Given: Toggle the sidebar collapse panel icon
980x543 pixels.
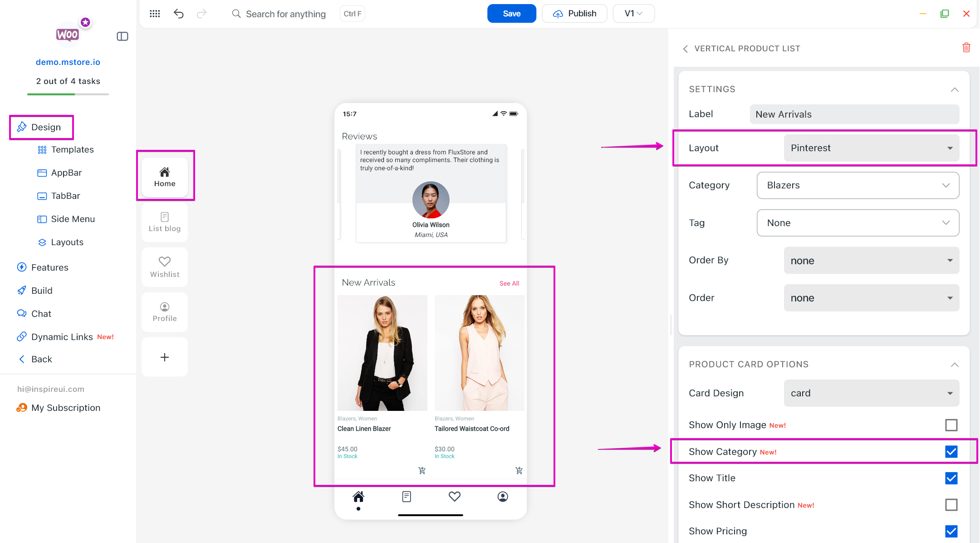Looking at the screenshot, I should [x=122, y=36].
